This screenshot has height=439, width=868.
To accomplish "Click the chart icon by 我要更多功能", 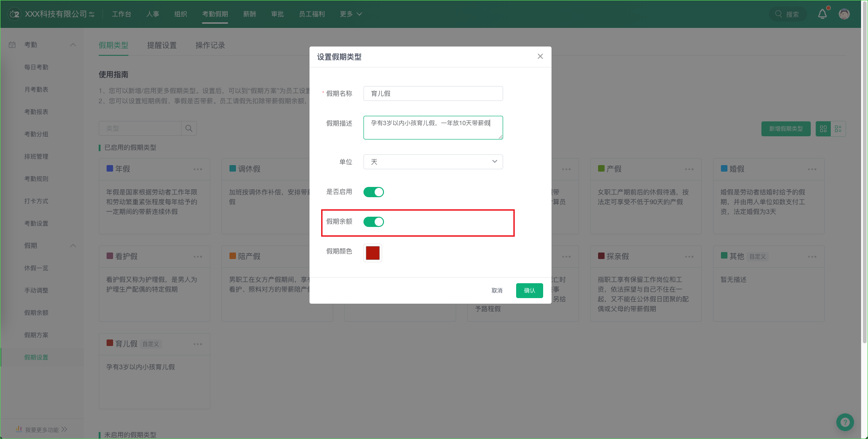I will pos(19,429).
